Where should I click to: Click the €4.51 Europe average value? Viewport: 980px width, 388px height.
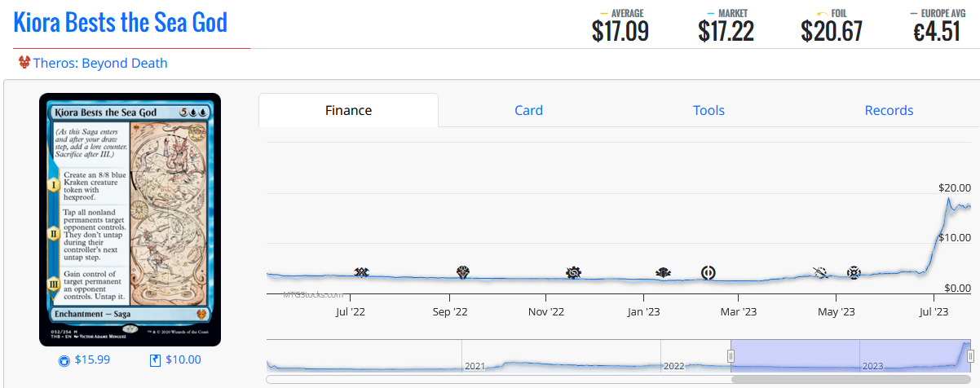937,31
